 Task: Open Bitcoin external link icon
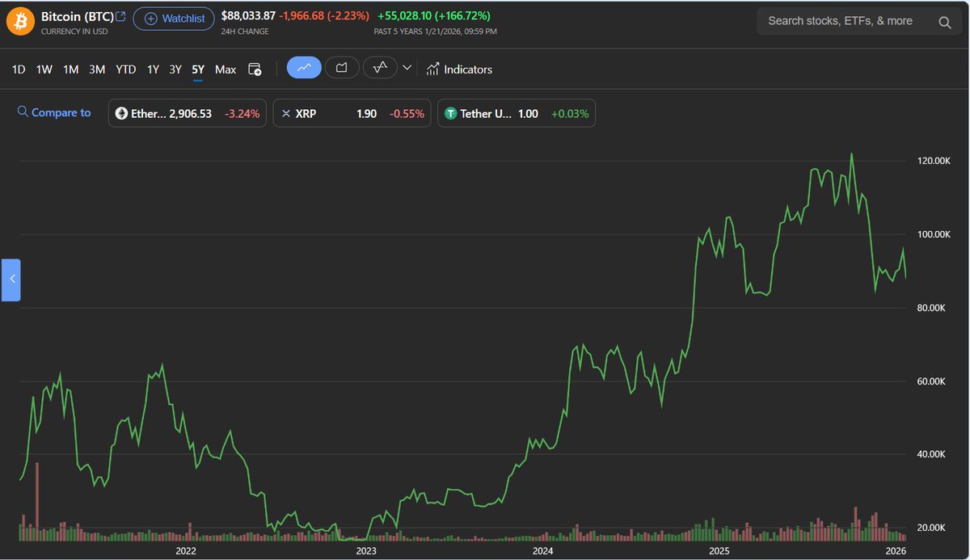click(120, 16)
